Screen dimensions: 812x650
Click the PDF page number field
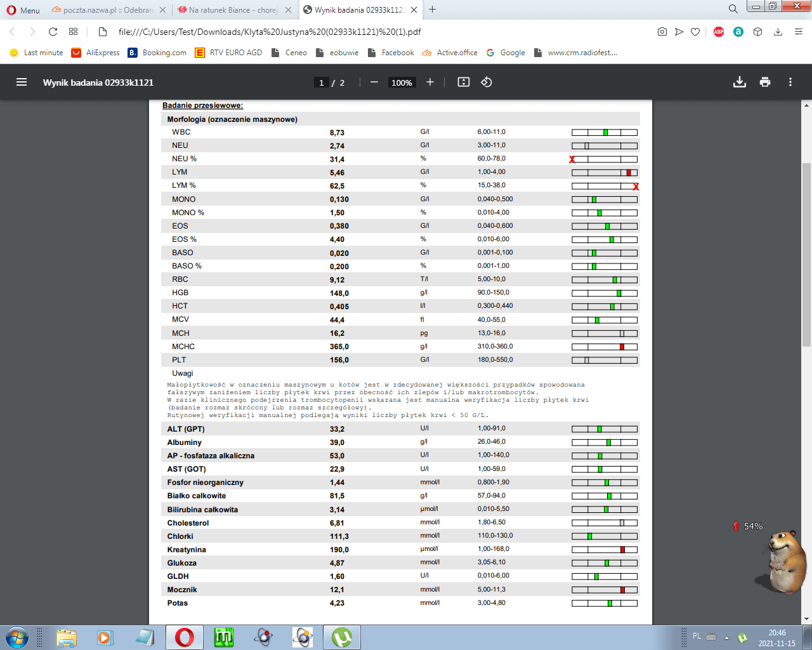coord(322,83)
